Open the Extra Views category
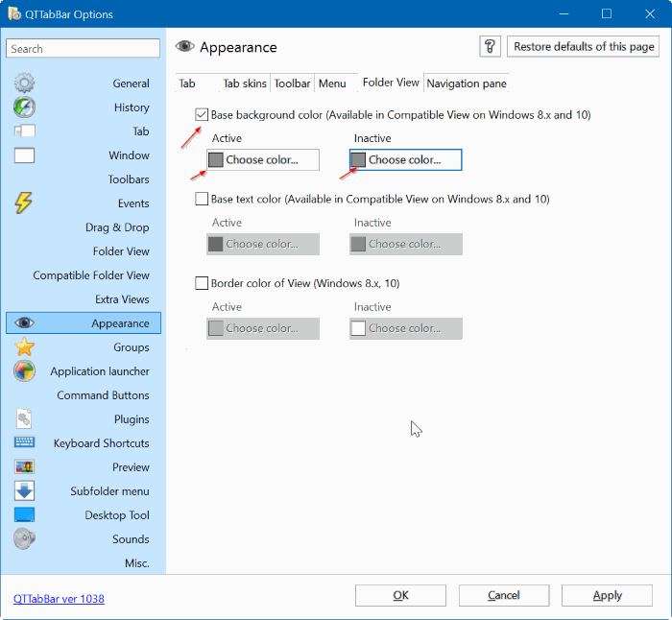The height and width of the screenshot is (620, 672). tap(122, 299)
